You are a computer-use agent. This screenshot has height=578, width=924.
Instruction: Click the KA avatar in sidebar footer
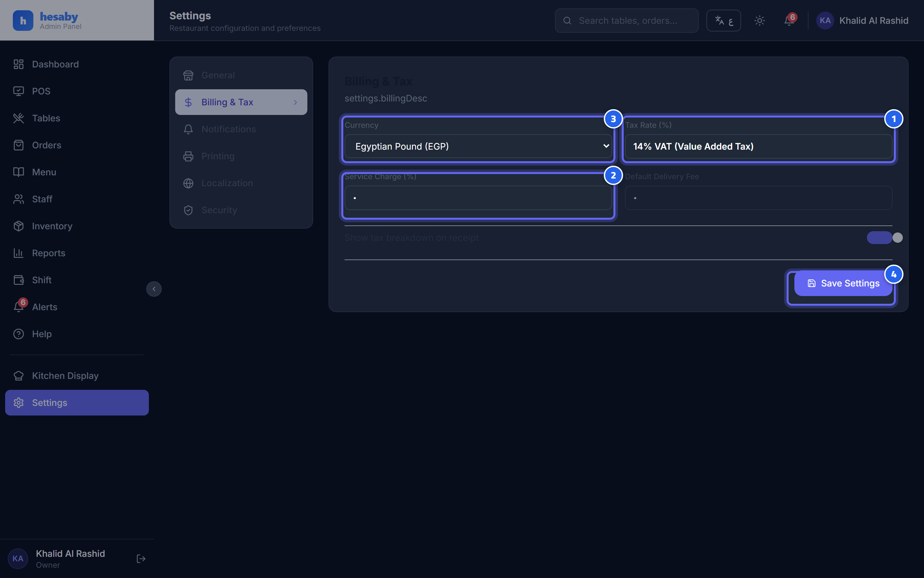(x=18, y=558)
